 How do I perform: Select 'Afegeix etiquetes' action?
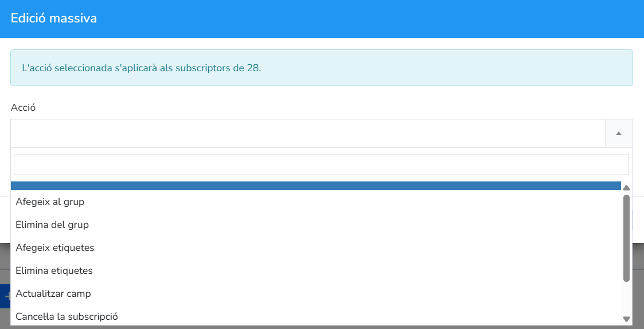coord(316,248)
